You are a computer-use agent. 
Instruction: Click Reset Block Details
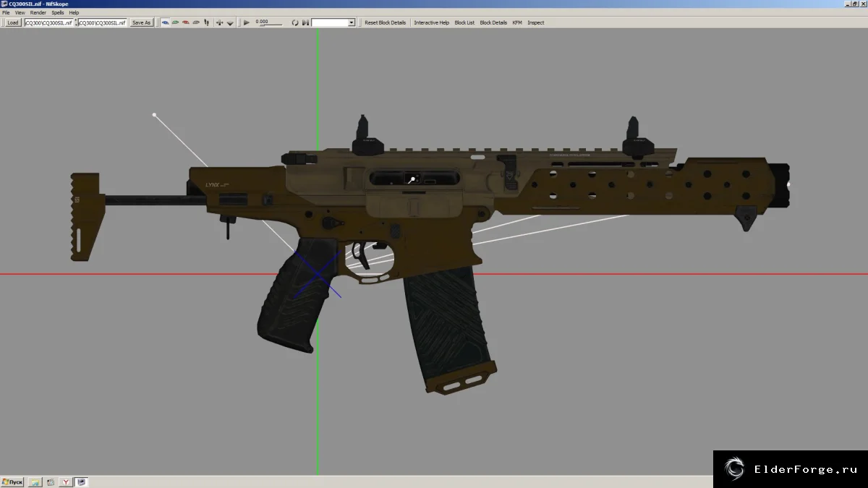(386, 22)
